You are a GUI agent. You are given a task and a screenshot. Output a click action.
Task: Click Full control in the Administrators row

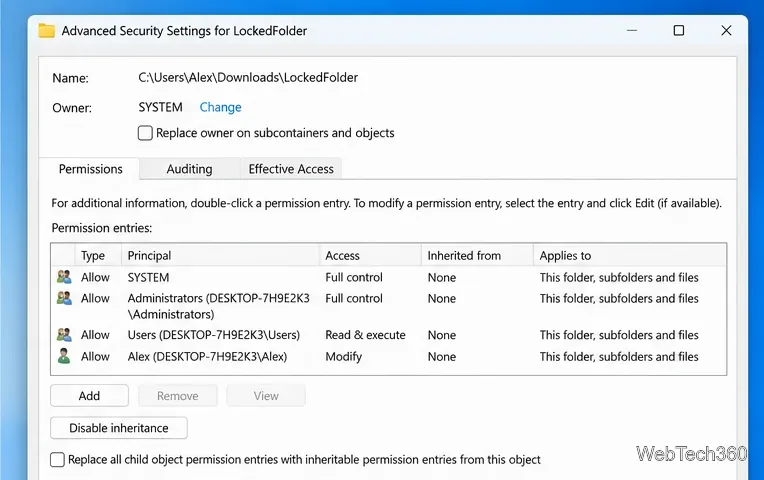(x=354, y=298)
